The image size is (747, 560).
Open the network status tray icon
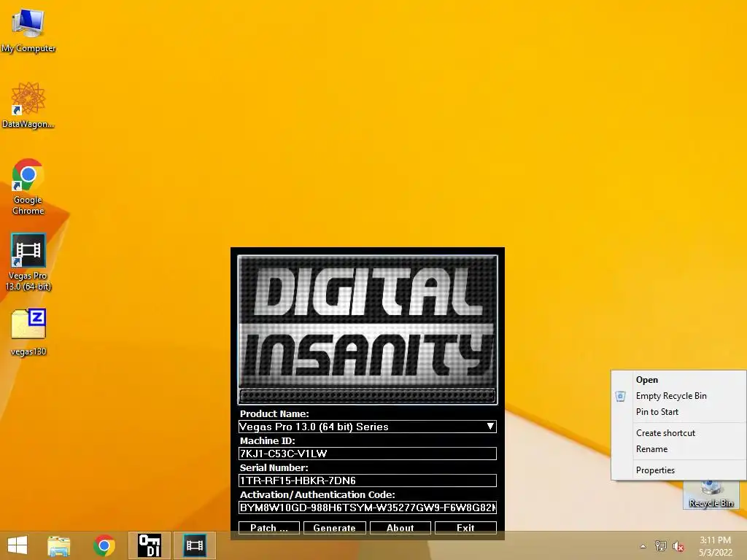coord(661,546)
